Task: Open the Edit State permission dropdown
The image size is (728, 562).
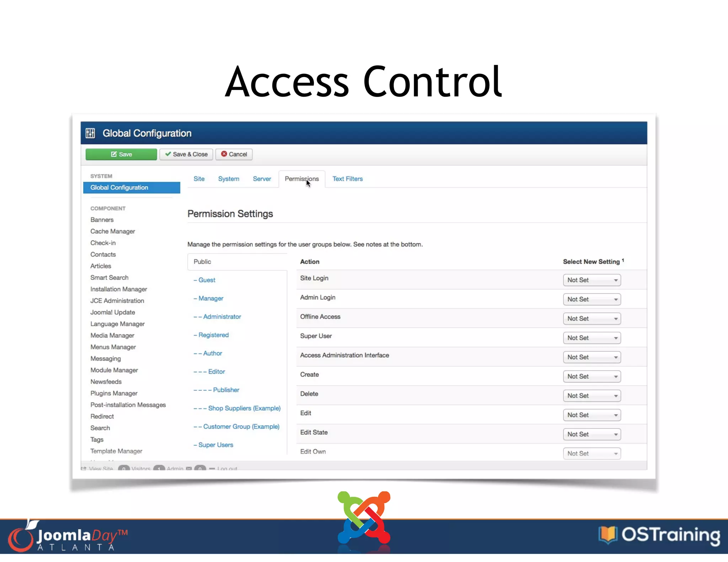Action: 592,434
